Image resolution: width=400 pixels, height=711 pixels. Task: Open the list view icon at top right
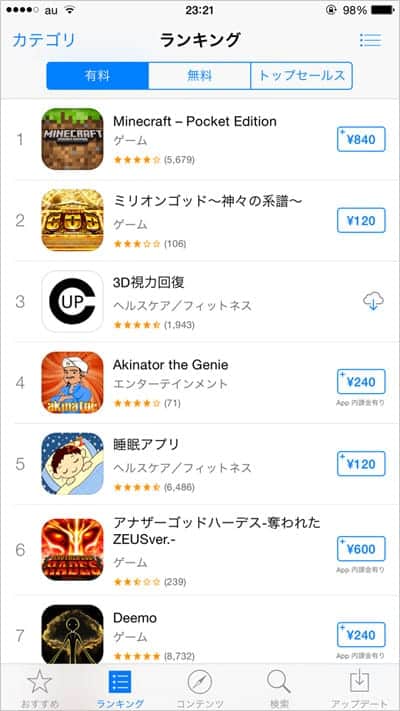pyautogui.click(x=371, y=40)
